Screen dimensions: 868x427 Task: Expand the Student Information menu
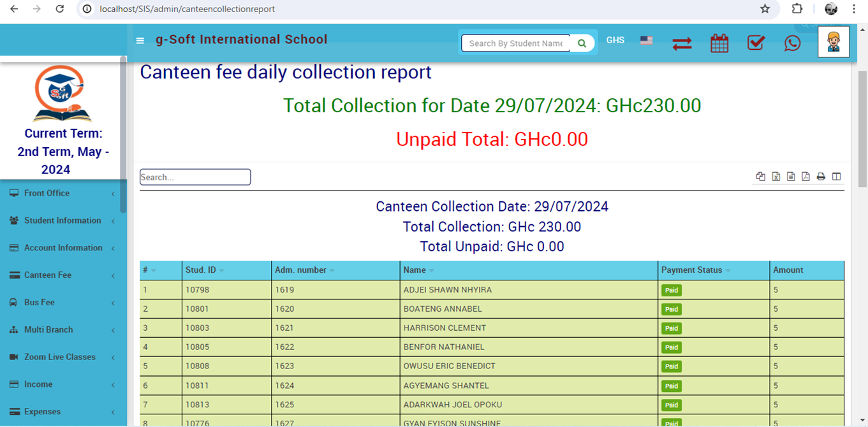(62, 221)
